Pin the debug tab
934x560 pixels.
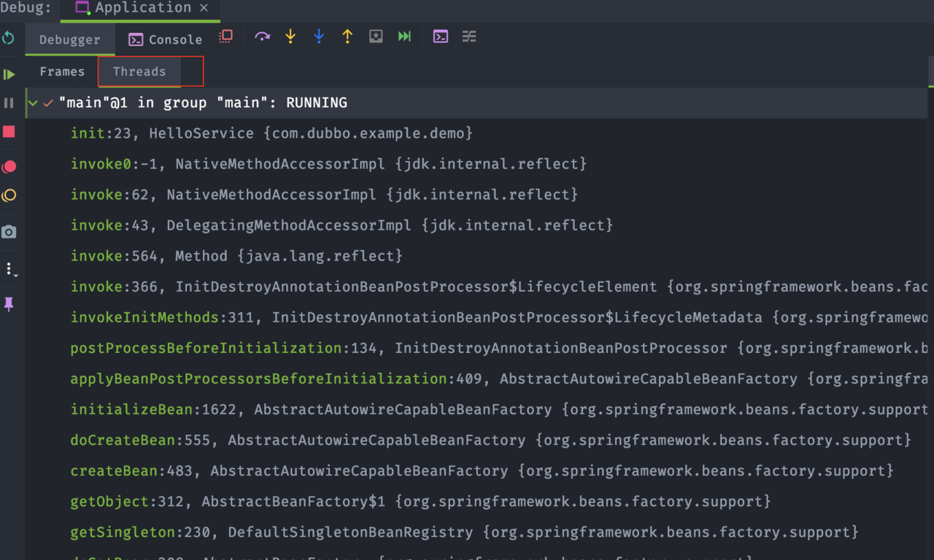[9, 304]
